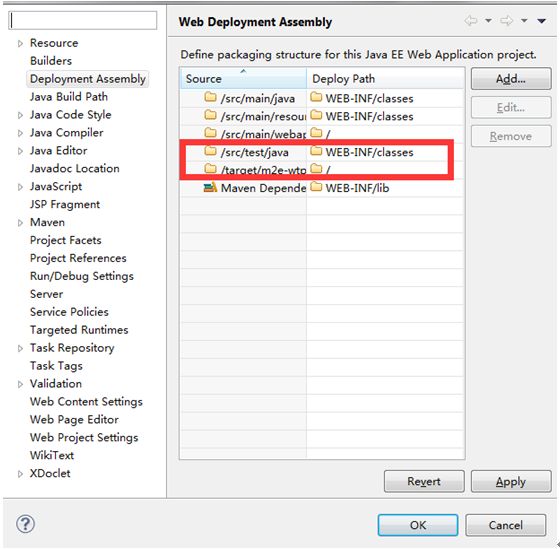Viewport: 560px width, 549px height.
Task: Expand the Java Compiler tree node
Action: coord(20,133)
